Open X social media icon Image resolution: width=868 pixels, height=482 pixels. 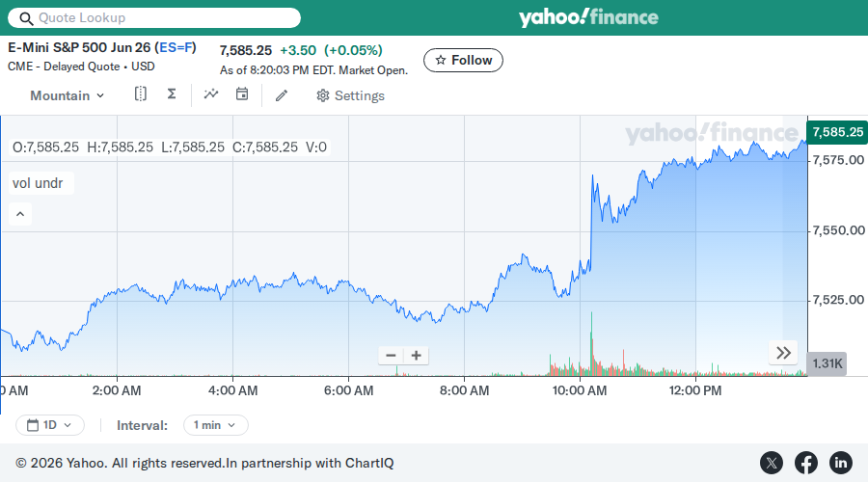(772, 463)
